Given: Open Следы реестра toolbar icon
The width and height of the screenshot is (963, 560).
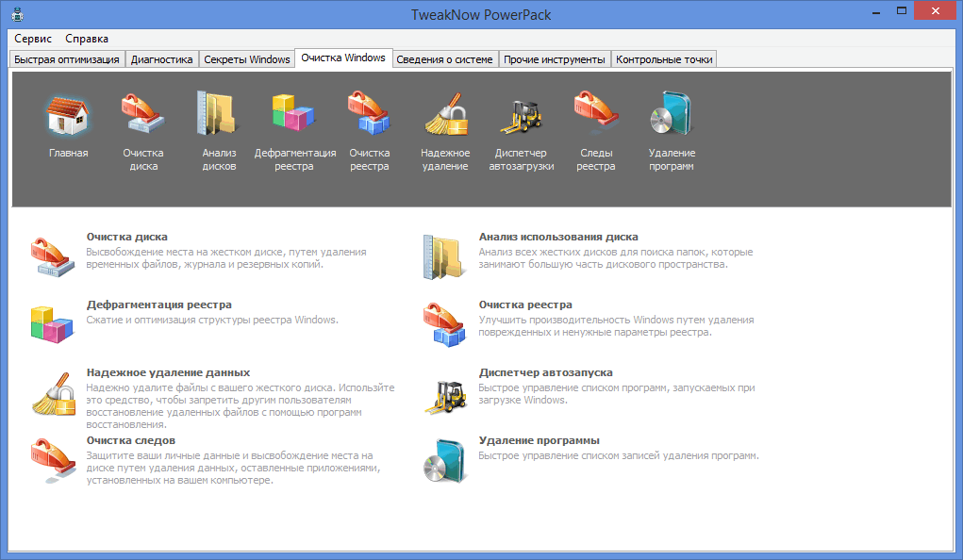Looking at the screenshot, I should (x=596, y=113).
